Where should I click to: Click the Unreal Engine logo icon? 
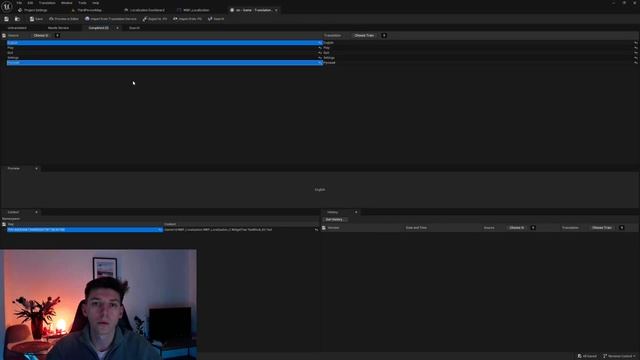[7, 7]
